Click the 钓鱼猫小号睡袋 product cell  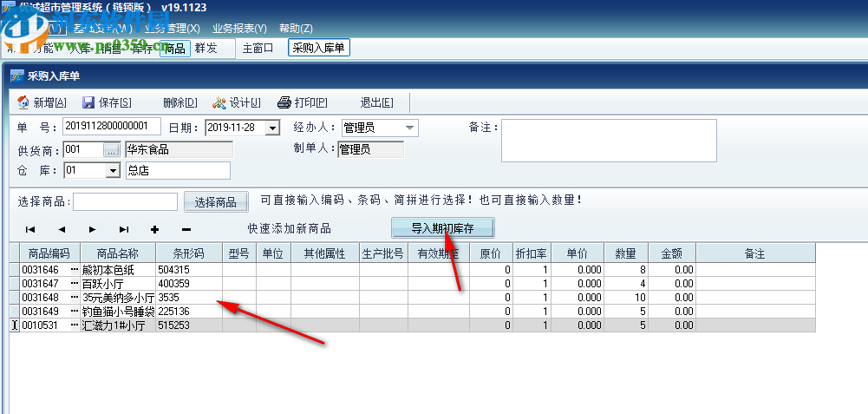(118, 312)
